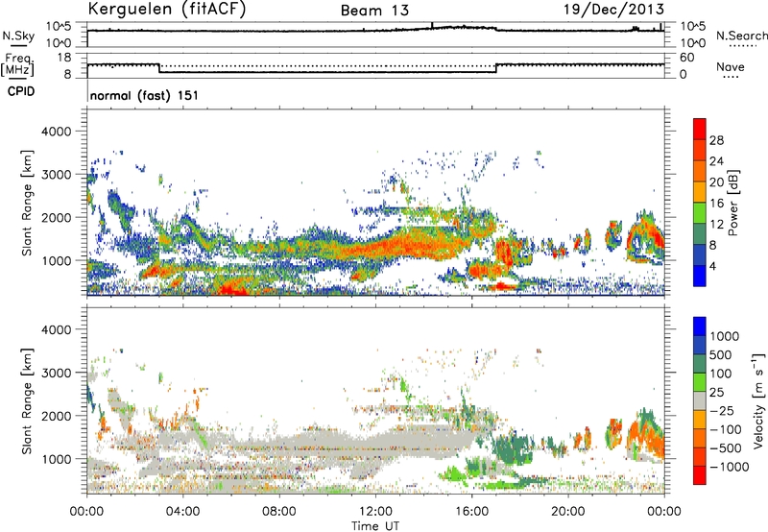Image resolution: width=768 pixels, height=532 pixels.
Task: Click the '12:00' time tick label
Action: tap(375, 512)
